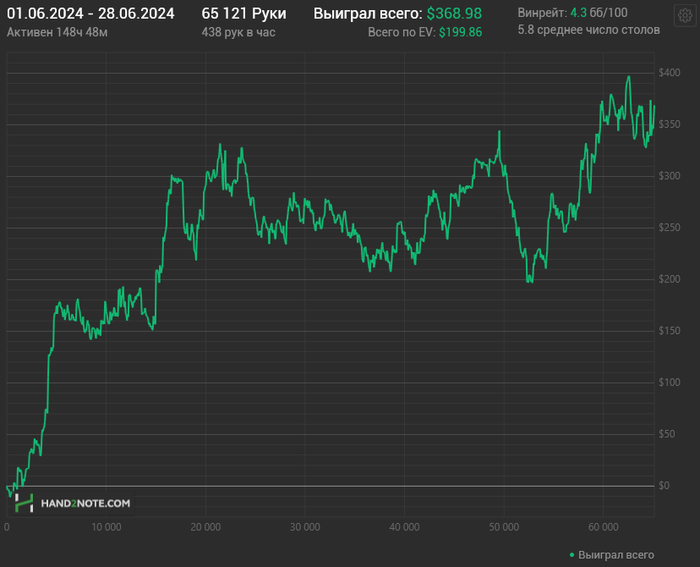Screen dimensions: 700x567
Task: Select the 438 рук в час text
Action: (238, 33)
